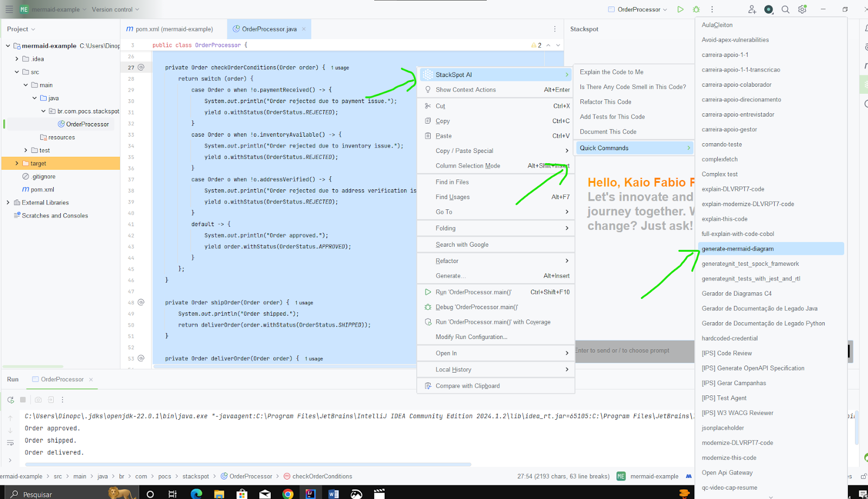Click the editor horizontal scrollbar

coord(285,367)
